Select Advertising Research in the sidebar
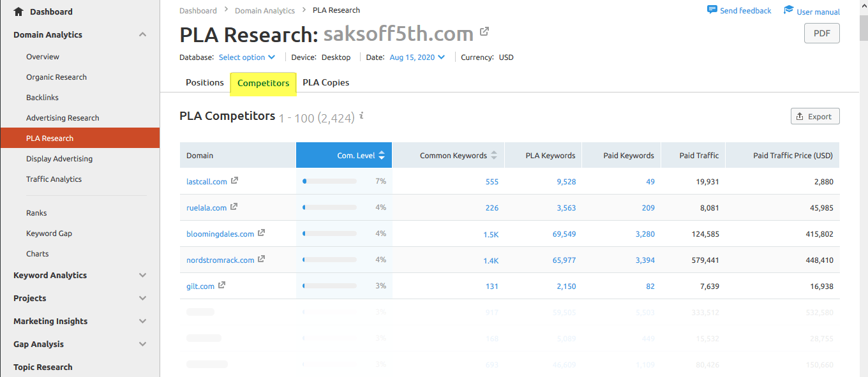Image resolution: width=868 pixels, height=377 pixels. click(64, 117)
